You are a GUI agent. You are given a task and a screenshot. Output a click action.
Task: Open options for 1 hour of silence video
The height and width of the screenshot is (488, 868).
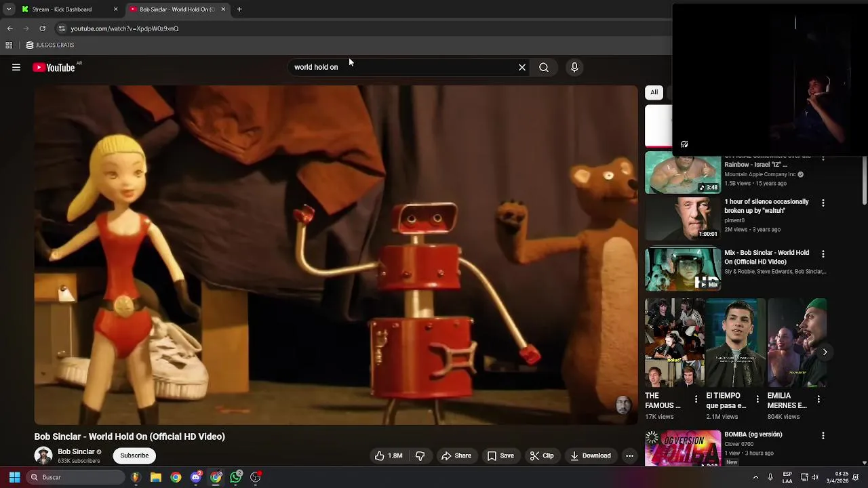click(x=823, y=203)
